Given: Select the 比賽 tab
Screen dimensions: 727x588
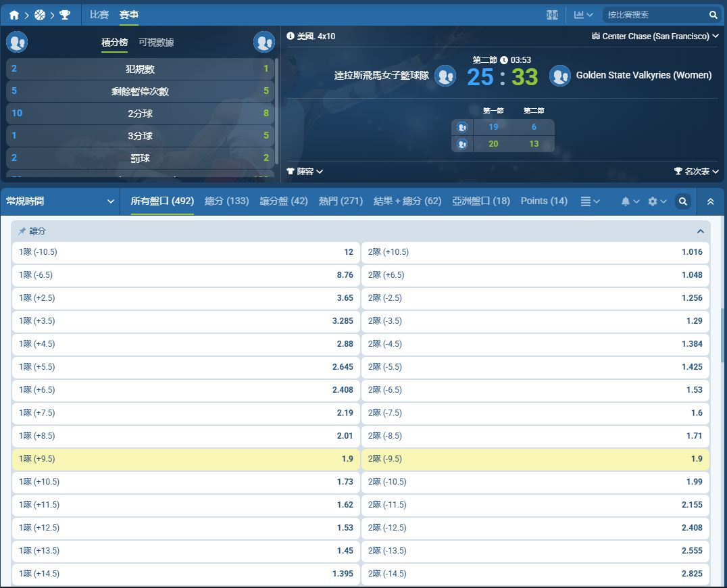Looking at the screenshot, I should tap(99, 15).
